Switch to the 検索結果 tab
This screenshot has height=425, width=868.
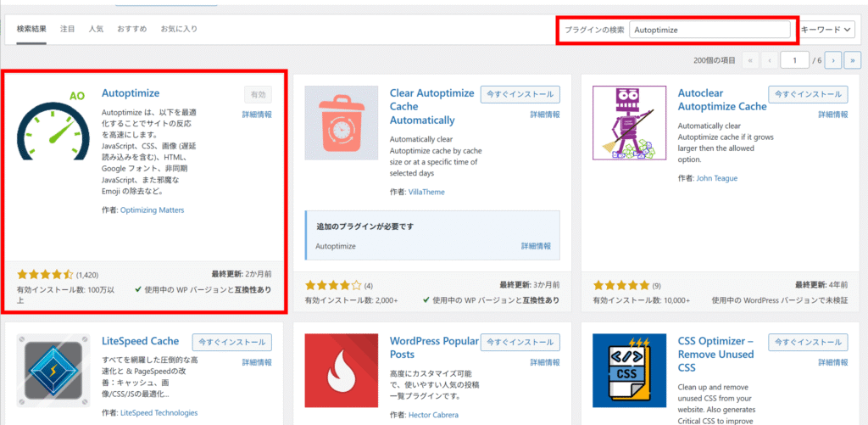coord(31,29)
